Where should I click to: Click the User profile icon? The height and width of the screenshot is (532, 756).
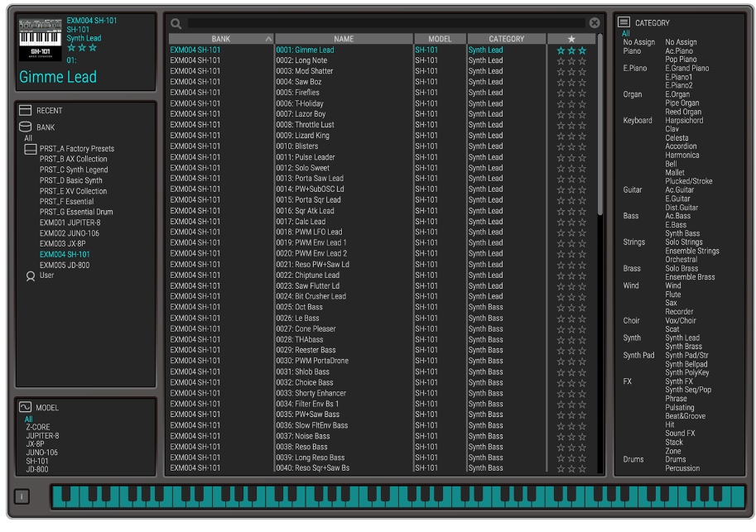[x=31, y=276]
